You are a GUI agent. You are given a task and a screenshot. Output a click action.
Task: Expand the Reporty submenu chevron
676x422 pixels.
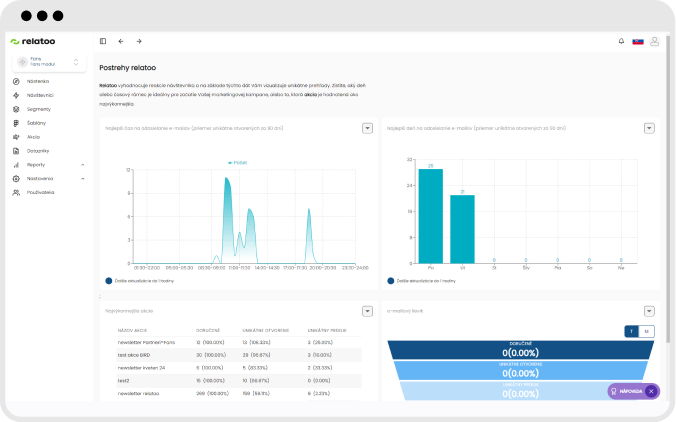pyautogui.click(x=82, y=165)
